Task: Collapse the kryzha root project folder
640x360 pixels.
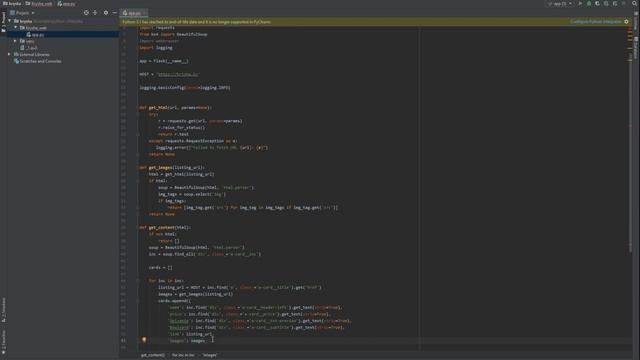Action: coord(9,21)
